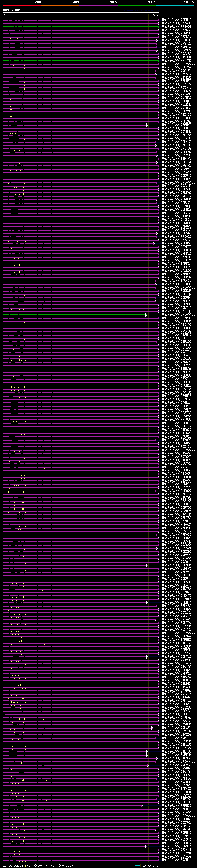
Task: Select the UniRef100_A7PMI1 label
Action: pos(177,809)
